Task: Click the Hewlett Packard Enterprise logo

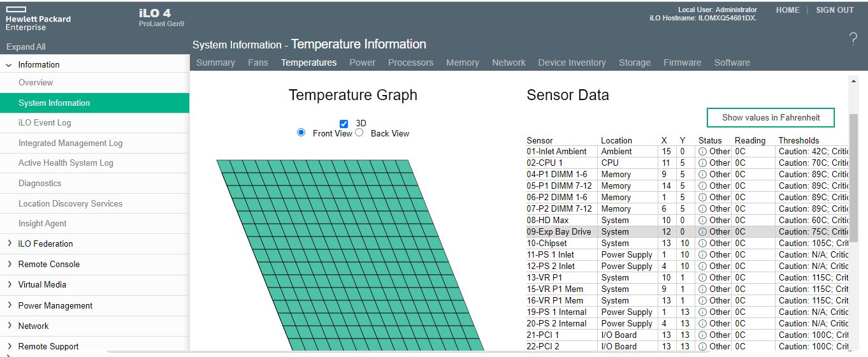Action: pyautogui.click(x=38, y=19)
